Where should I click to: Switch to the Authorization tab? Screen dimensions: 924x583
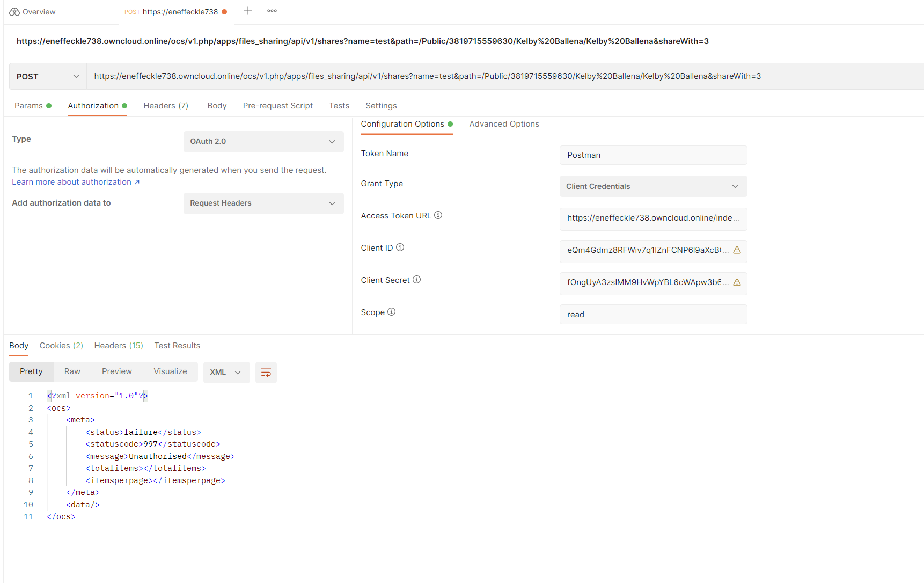tap(97, 106)
